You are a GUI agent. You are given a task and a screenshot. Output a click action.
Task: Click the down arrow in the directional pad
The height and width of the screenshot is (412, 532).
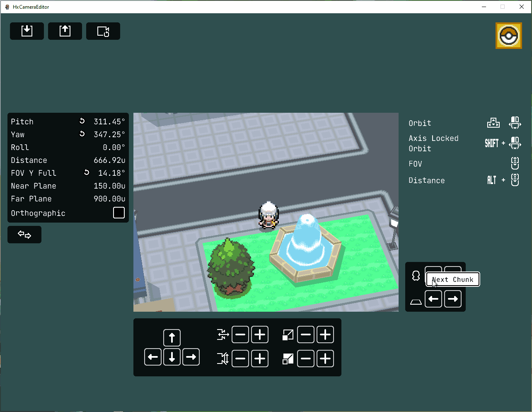pos(172,357)
